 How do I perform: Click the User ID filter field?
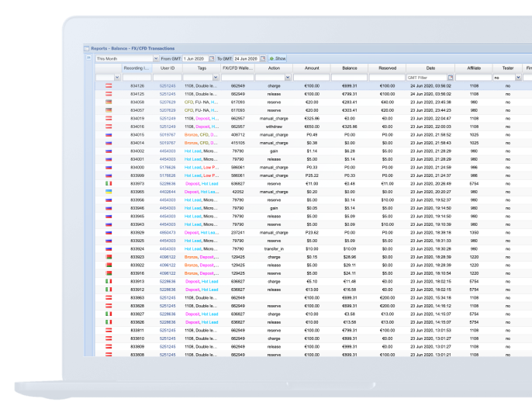click(x=168, y=78)
